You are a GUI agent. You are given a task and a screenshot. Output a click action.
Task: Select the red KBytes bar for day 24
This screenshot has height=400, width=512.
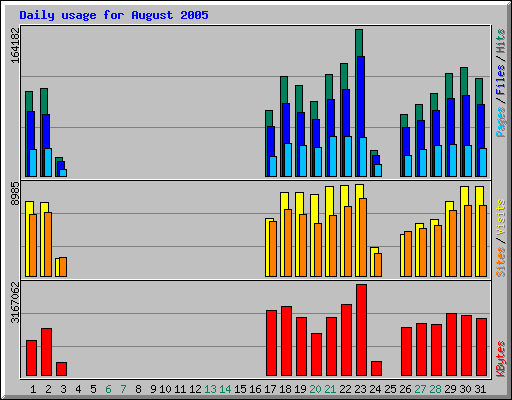376,368
